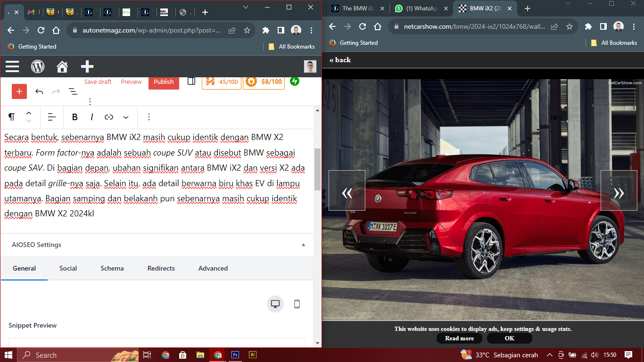Open the Redirects tab
Screen dimensions: 644x362
161,268
